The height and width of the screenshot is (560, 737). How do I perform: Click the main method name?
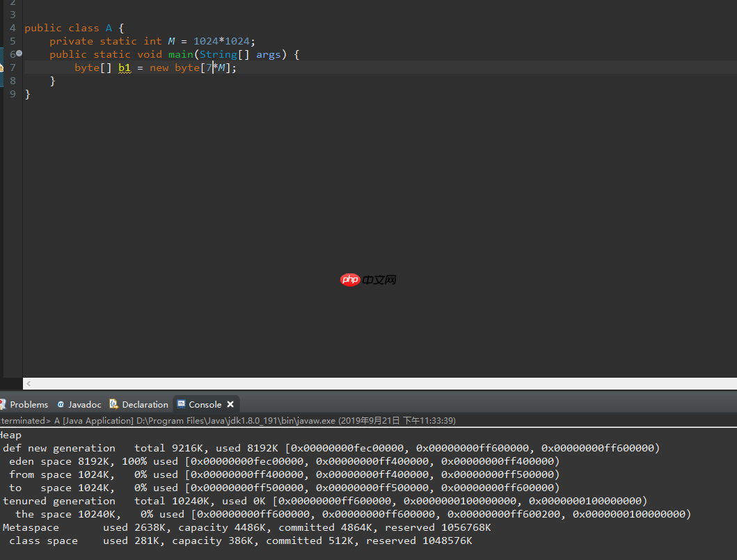tap(181, 54)
